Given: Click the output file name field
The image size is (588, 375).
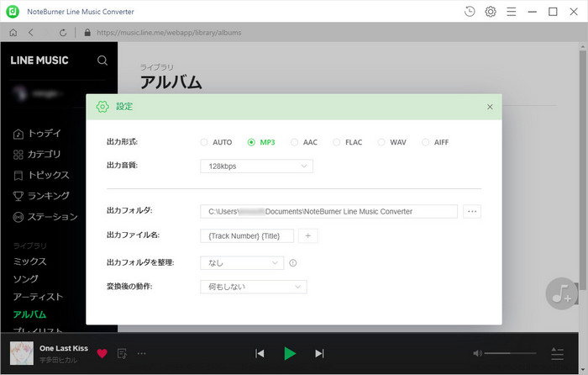Looking at the screenshot, I should click(x=247, y=235).
